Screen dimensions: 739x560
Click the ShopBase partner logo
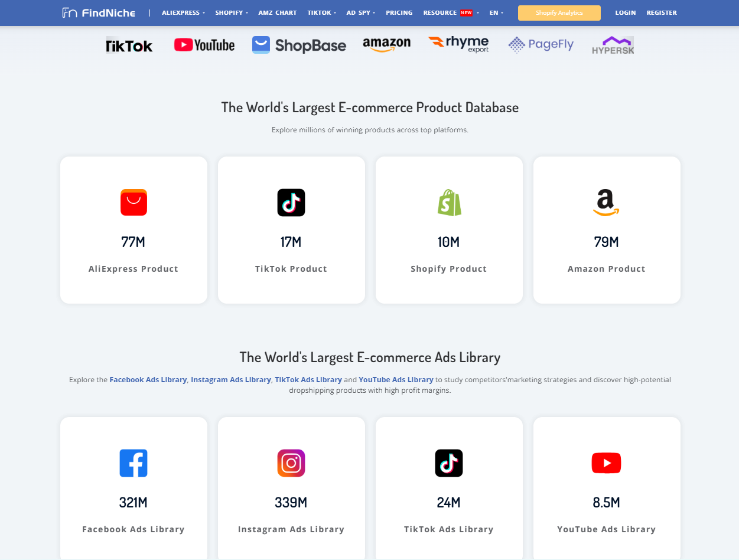pos(299,45)
